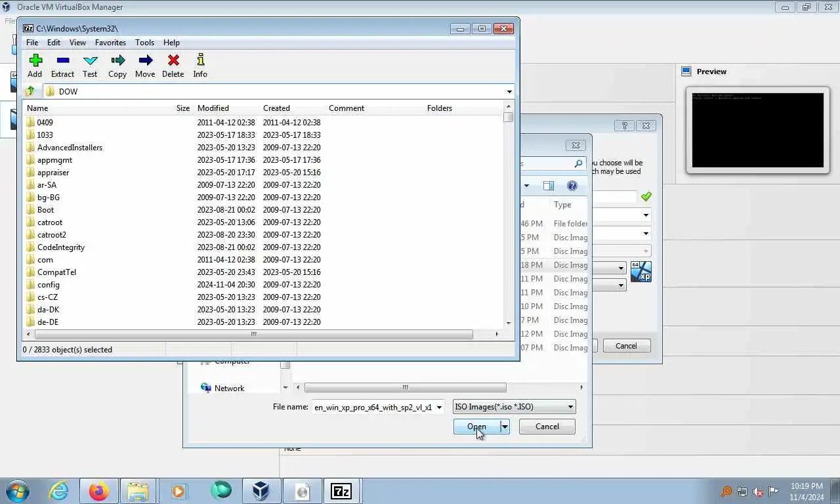
Task: Open the dropdown left of the XP icon
Action: click(621, 268)
